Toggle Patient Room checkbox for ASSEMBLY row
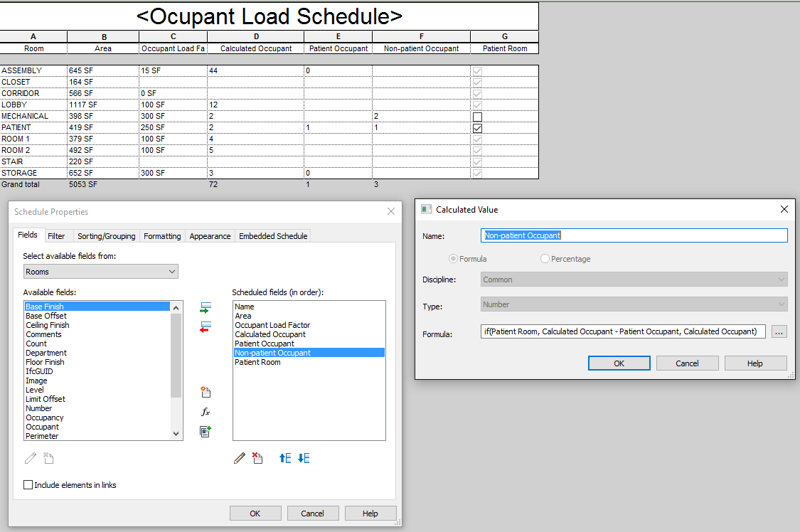This screenshot has width=800, height=532. click(478, 71)
